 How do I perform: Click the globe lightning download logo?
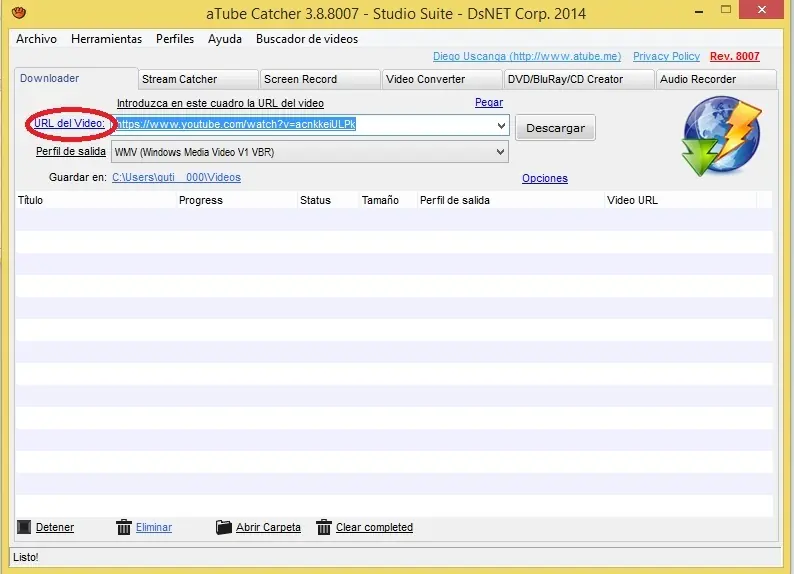point(722,136)
